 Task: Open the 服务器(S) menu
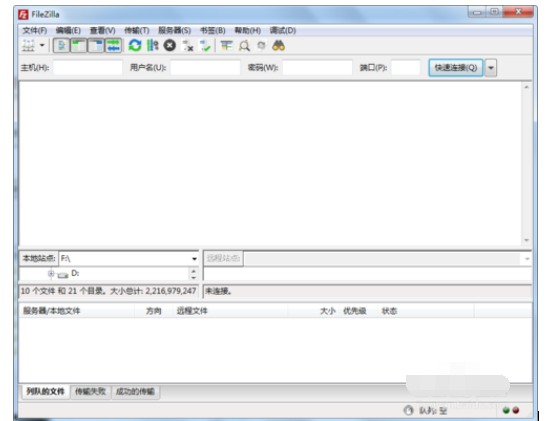click(x=174, y=31)
